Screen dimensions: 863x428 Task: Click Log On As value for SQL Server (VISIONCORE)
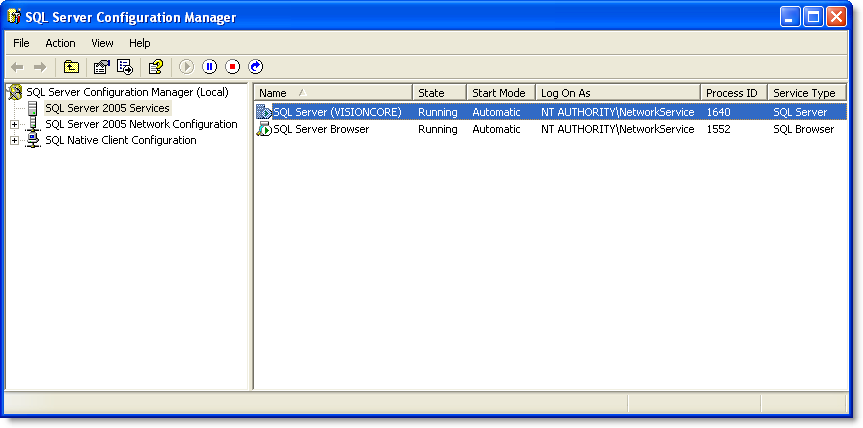618,112
